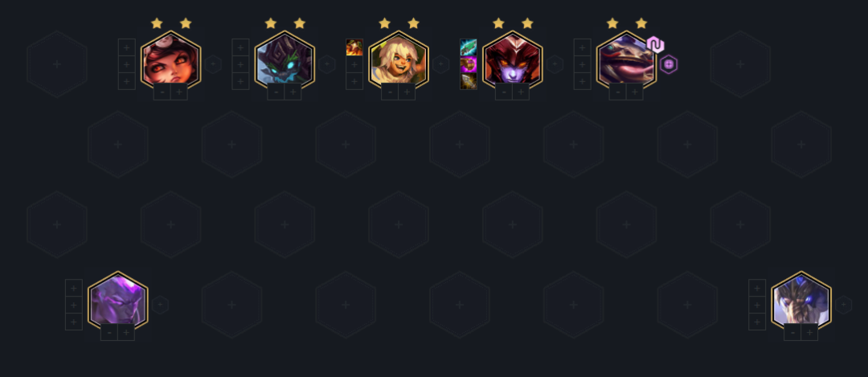Viewport: 868px width, 377px height.
Task: Open the fiery item equipped on the blonde champion
Action: (354, 47)
